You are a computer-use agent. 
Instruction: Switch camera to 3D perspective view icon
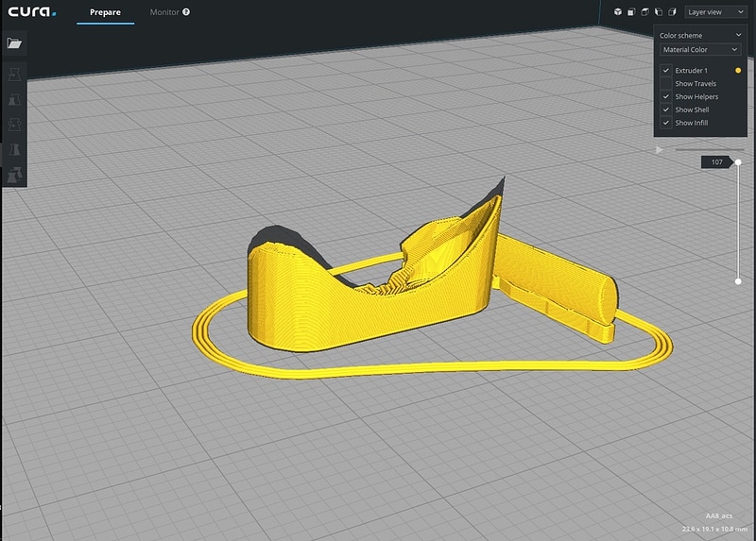pyautogui.click(x=618, y=12)
